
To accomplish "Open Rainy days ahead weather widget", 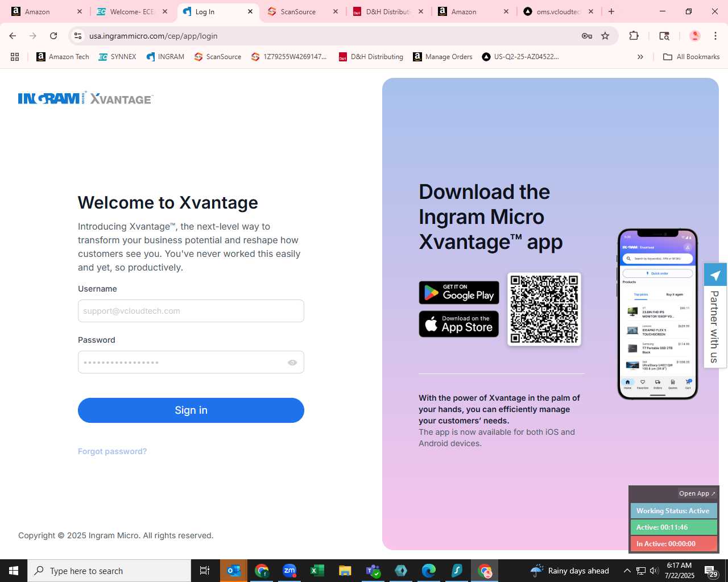I will 569,571.
